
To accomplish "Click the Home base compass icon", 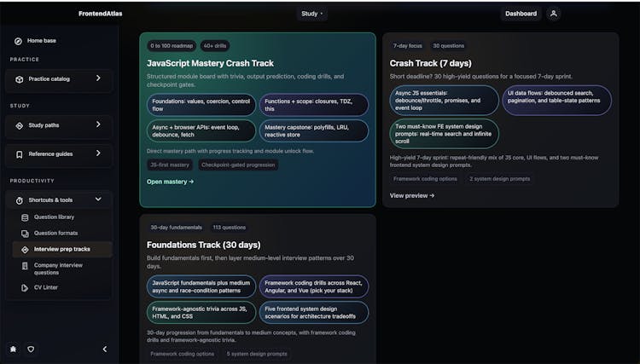I will point(18,41).
